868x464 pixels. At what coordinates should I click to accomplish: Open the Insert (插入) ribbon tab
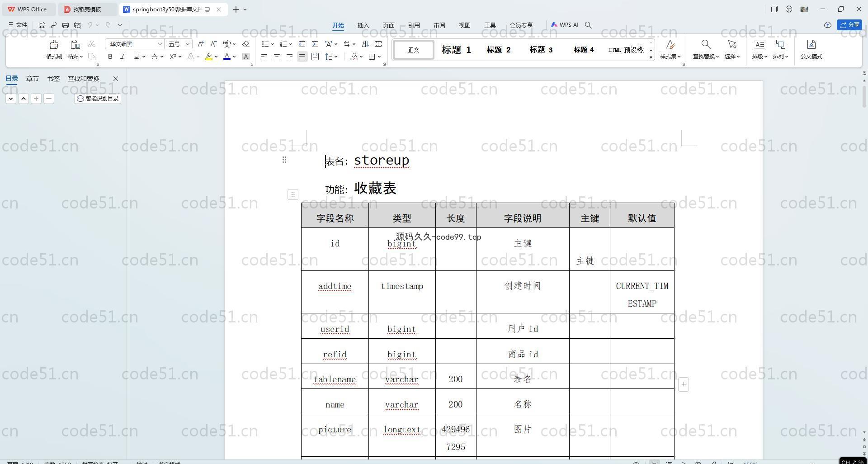[363, 25]
